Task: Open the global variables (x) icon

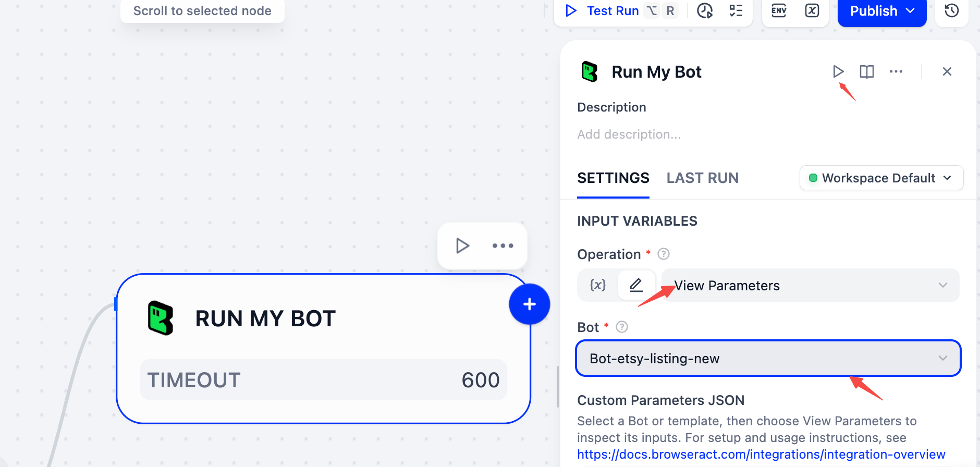Action: [812, 10]
